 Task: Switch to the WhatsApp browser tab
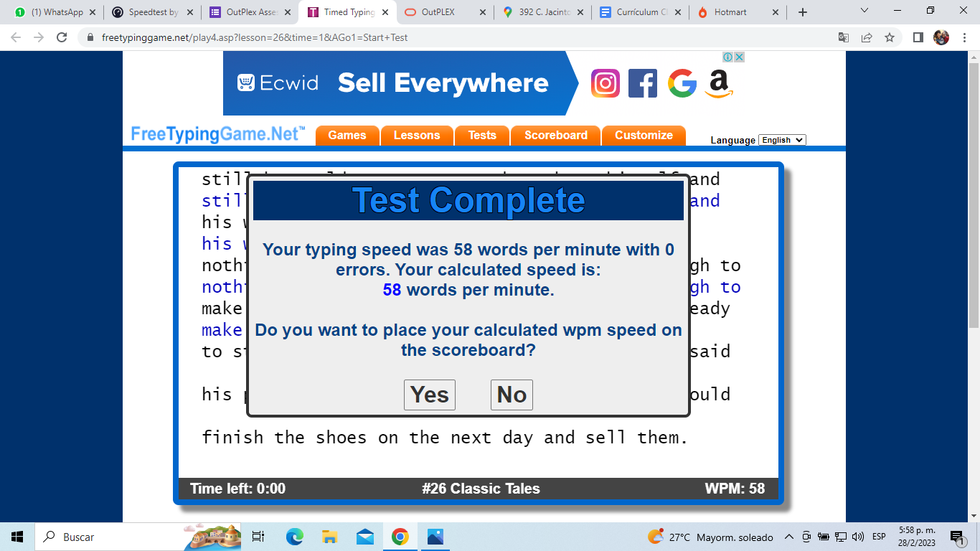coord(56,12)
